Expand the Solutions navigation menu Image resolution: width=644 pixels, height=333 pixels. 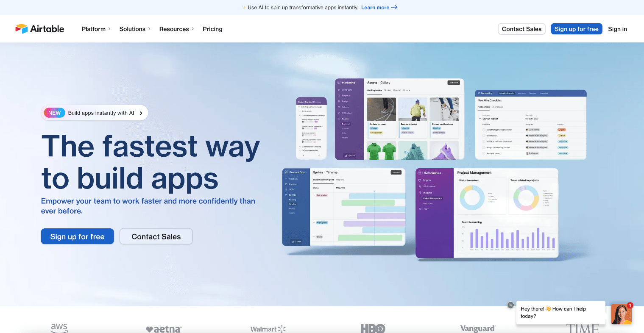pyautogui.click(x=135, y=29)
